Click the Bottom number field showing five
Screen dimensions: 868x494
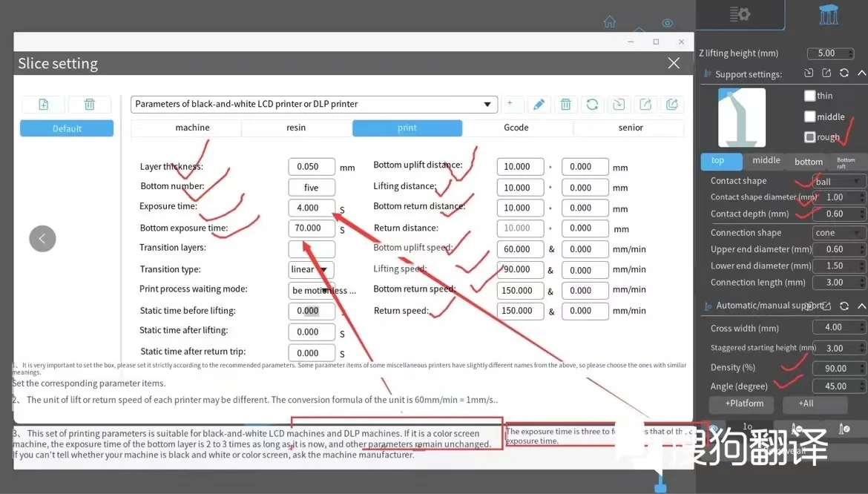tap(311, 188)
